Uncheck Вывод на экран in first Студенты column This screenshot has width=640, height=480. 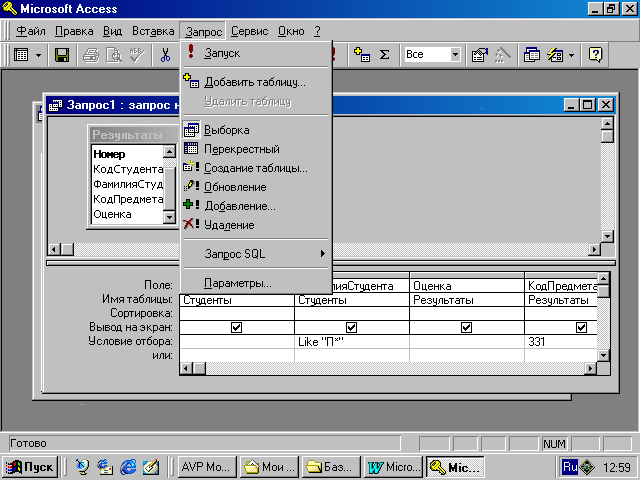[x=236, y=327]
